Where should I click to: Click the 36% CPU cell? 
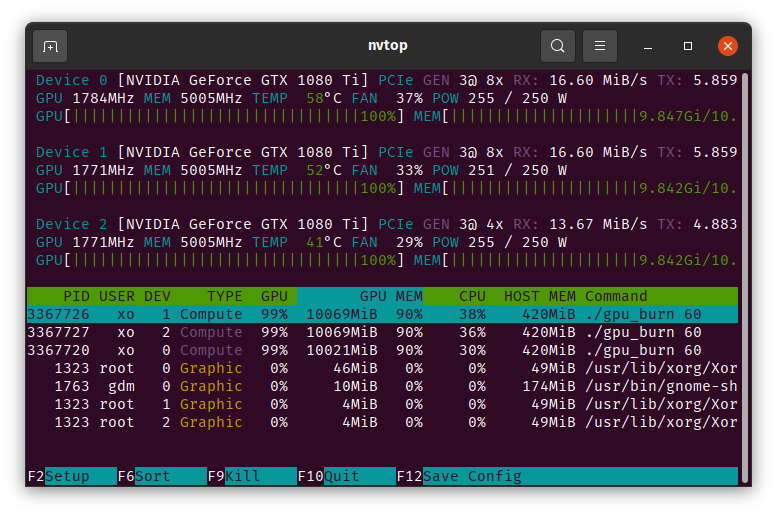coord(472,332)
